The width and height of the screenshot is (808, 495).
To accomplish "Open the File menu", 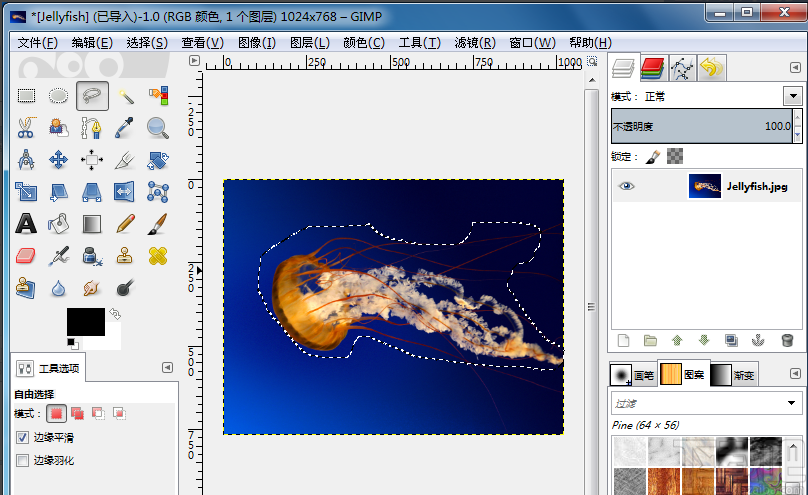I will pos(37,43).
